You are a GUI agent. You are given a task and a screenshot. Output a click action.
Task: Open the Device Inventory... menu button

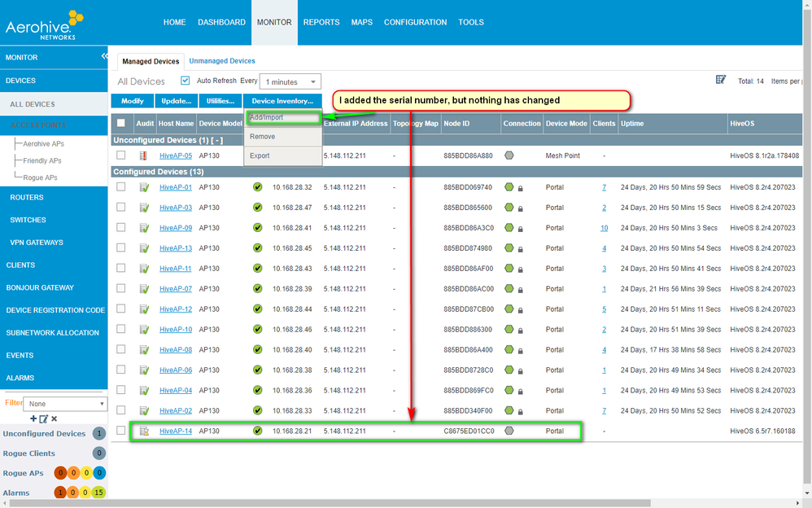282,101
